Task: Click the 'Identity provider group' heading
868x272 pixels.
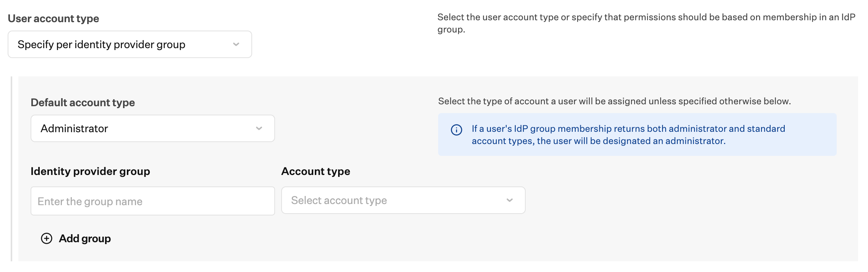Action: click(x=91, y=171)
